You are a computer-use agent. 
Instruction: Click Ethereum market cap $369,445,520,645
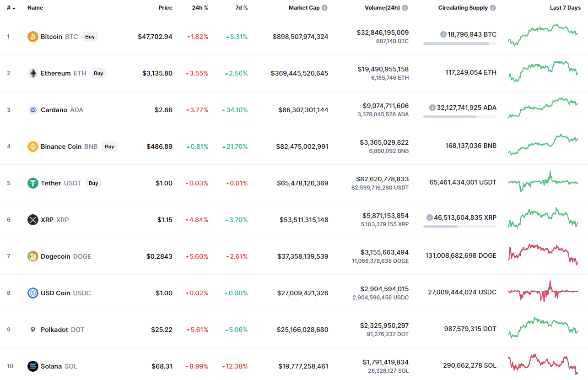tap(299, 73)
